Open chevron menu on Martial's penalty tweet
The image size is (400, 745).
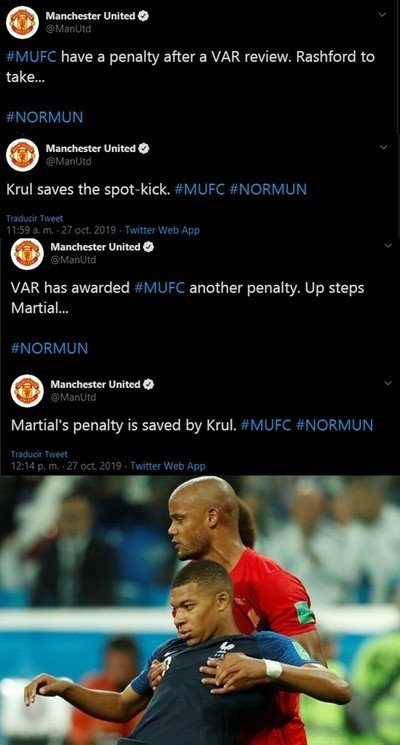coord(388,383)
